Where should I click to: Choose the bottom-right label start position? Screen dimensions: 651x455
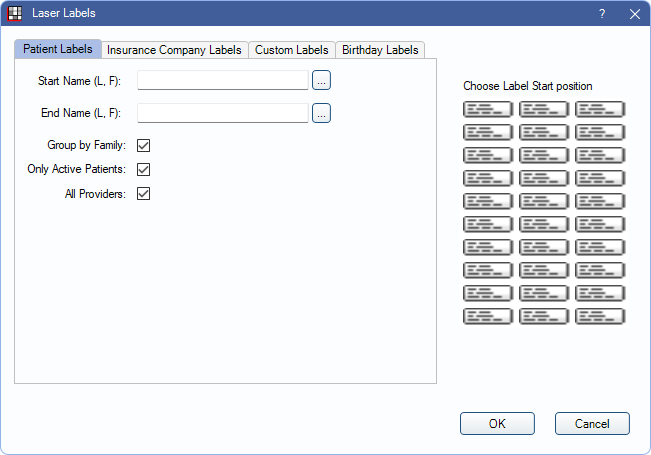tap(600, 316)
